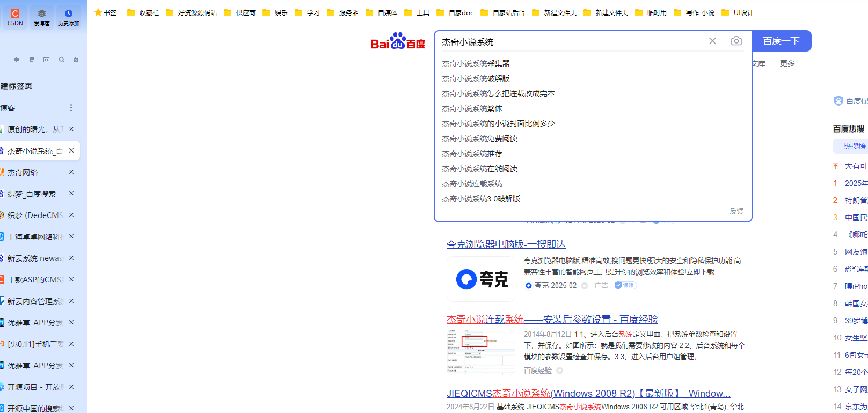The width and height of the screenshot is (868, 413).
Task: Close the 杰奇网络 tab
Action: tap(71, 172)
